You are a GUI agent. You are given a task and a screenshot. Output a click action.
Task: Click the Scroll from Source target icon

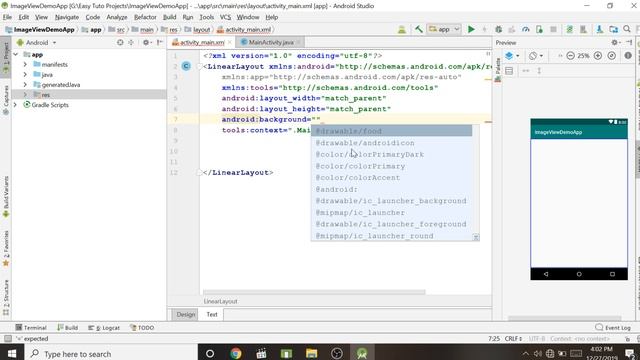(120, 42)
